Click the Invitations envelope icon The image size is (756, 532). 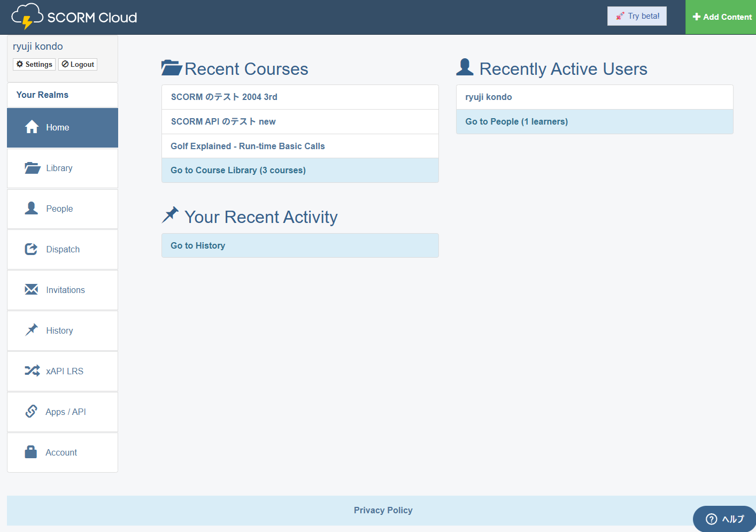(32, 290)
